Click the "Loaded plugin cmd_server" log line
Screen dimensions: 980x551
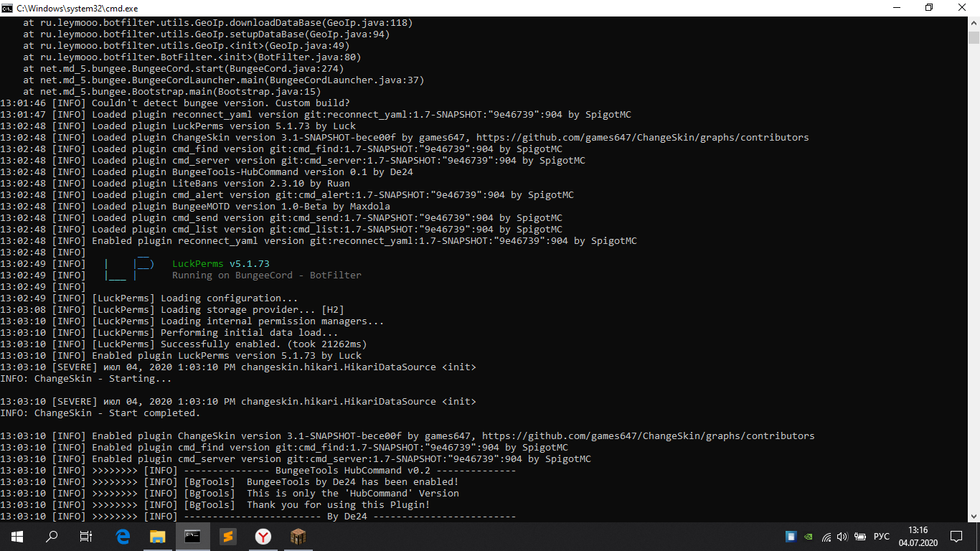tap(293, 161)
